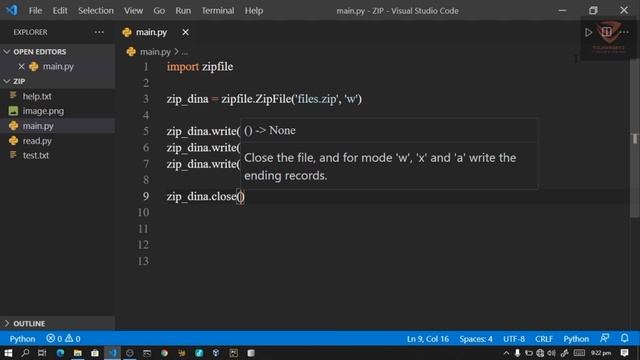Open the View menu

[x=133, y=11]
